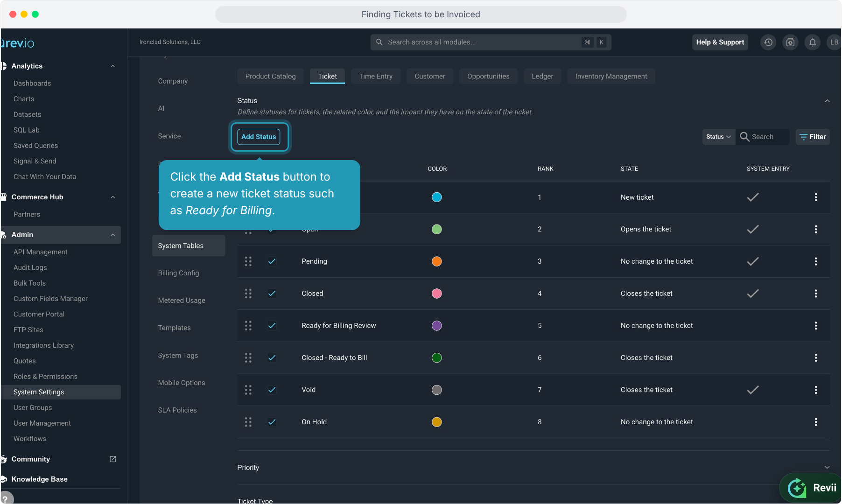Screen dimensions: 842x504
Task: Open the Inventory Management tab
Action: point(611,76)
